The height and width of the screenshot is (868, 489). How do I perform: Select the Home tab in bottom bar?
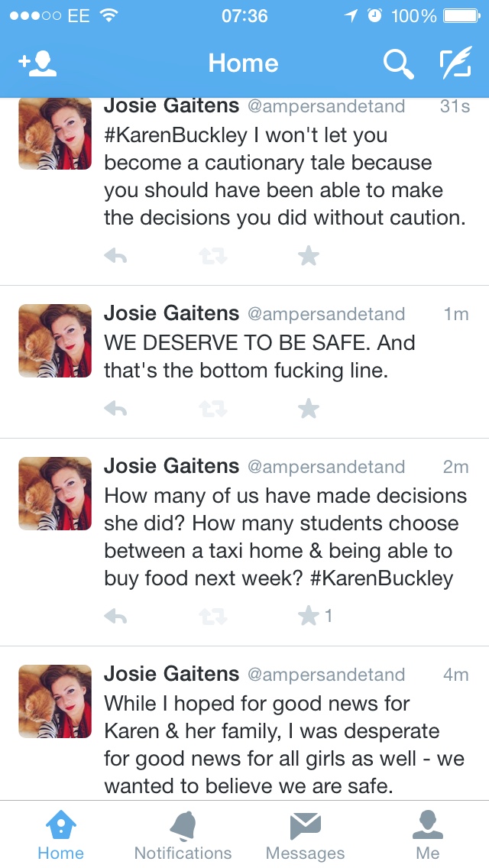click(x=60, y=835)
